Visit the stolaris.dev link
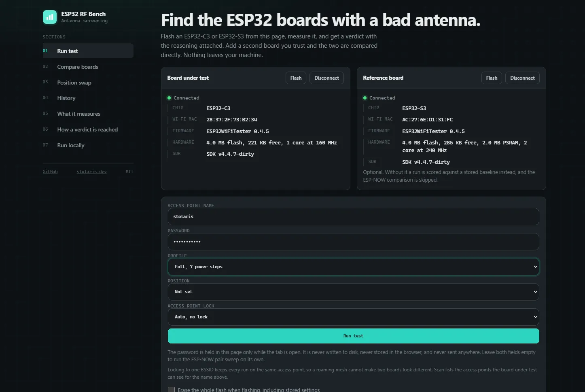The image size is (585, 392). coord(92,172)
